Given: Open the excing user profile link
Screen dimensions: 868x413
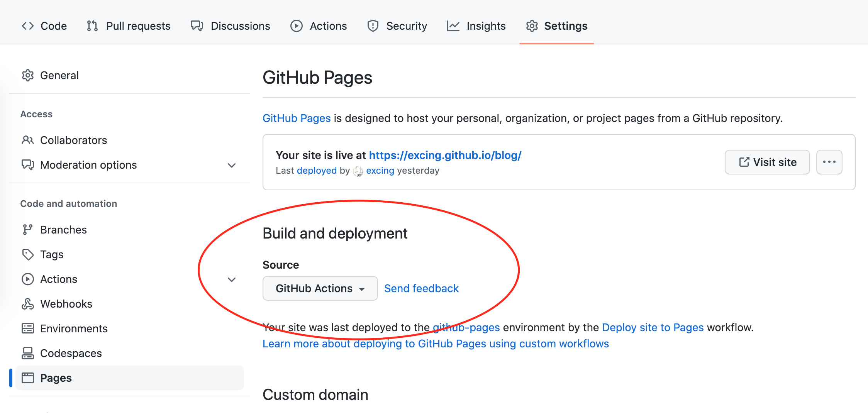Looking at the screenshot, I should click(x=380, y=171).
